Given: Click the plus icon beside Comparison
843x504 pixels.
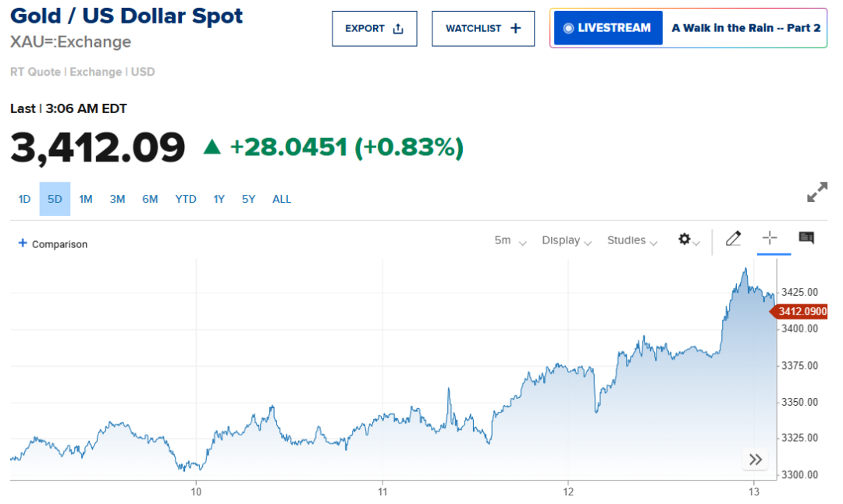Looking at the screenshot, I should 23,243.
